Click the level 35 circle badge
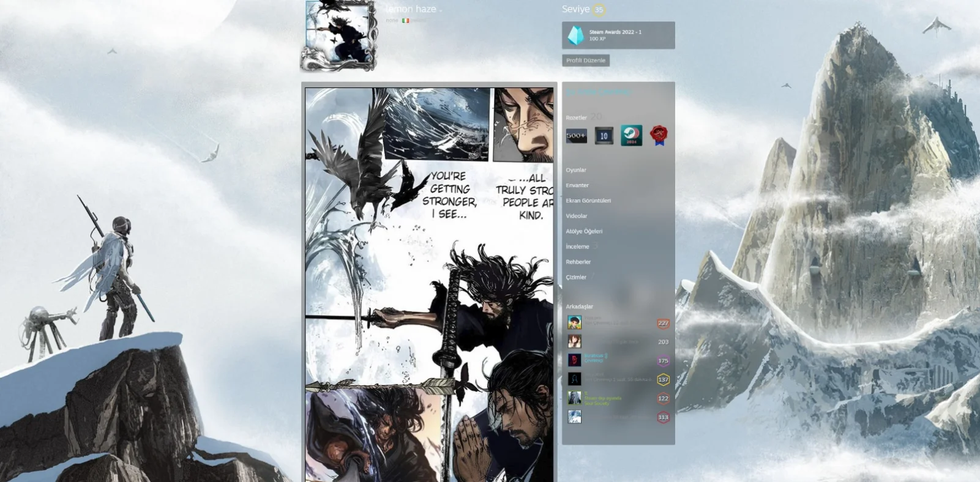The height and width of the screenshot is (482, 980). pyautogui.click(x=599, y=9)
